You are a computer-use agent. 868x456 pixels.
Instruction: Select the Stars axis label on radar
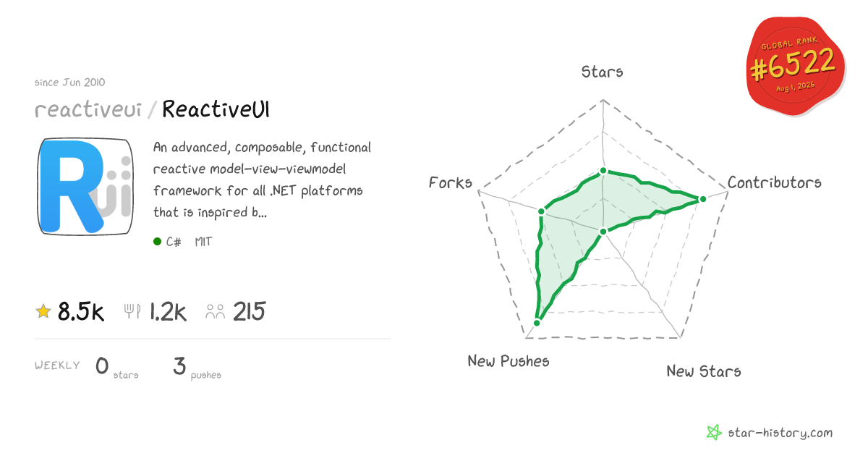pos(603,72)
